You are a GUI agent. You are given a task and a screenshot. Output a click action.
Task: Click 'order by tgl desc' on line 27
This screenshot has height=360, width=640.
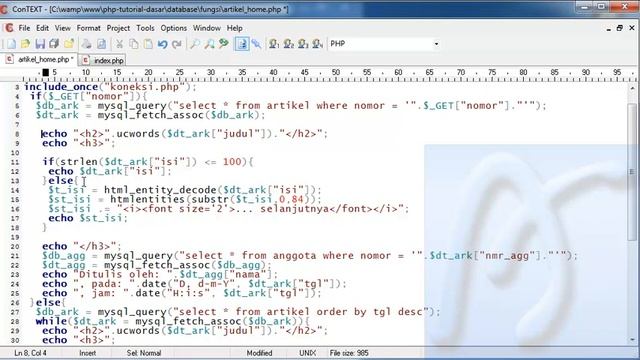coord(369,312)
